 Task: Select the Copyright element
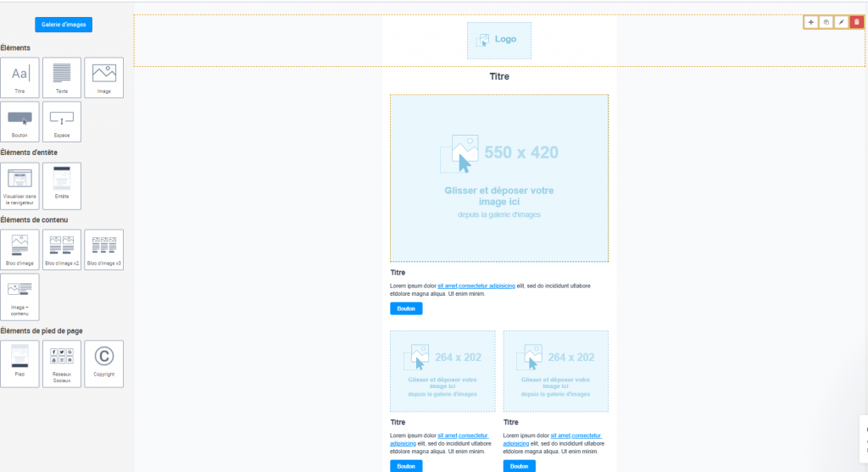tap(104, 364)
